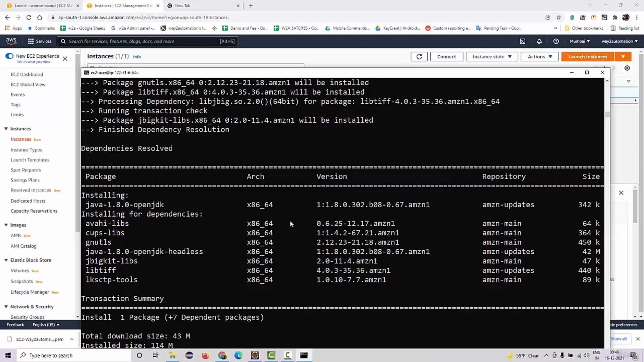Open Cortana circle on taskbar
Image resolution: width=644 pixels, height=362 pixels.
click(140, 355)
